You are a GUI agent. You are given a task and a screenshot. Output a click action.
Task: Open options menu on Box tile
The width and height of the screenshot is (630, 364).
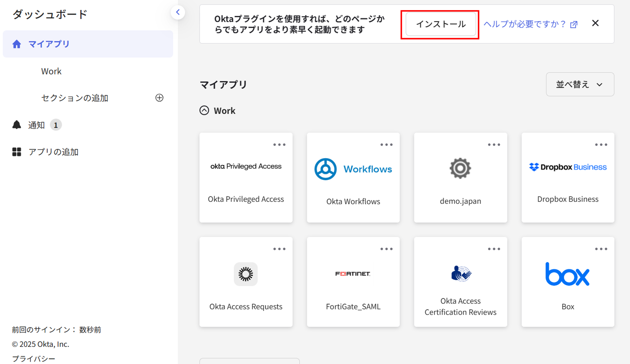coord(601,249)
